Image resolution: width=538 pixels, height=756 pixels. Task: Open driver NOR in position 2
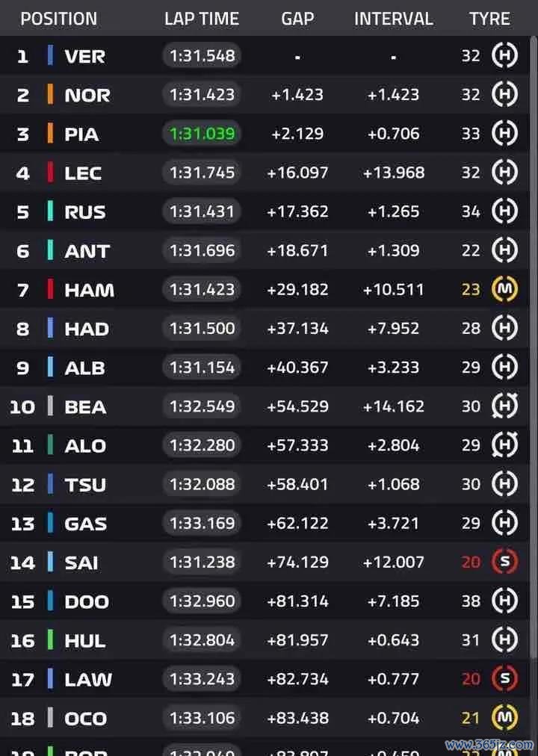point(87,95)
